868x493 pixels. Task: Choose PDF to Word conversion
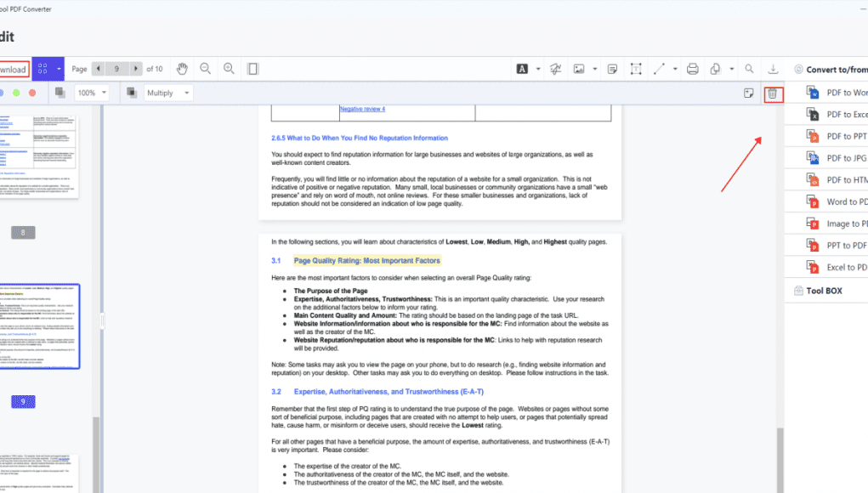click(x=837, y=93)
